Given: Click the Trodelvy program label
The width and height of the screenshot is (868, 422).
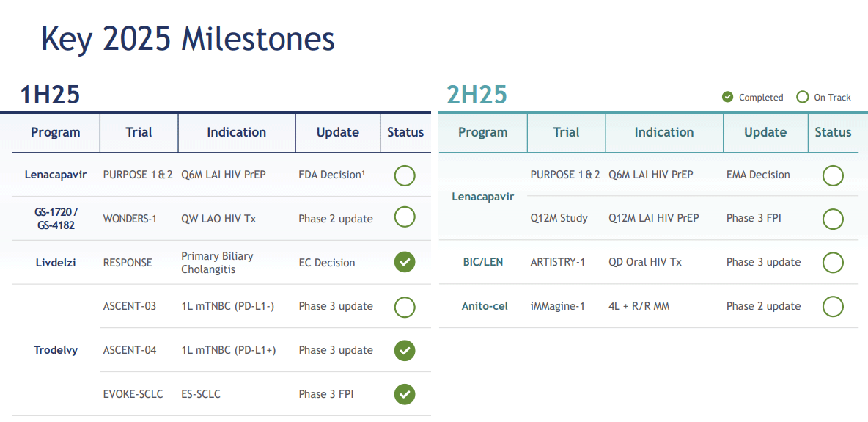Looking at the screenshot, I should [56, 350].
